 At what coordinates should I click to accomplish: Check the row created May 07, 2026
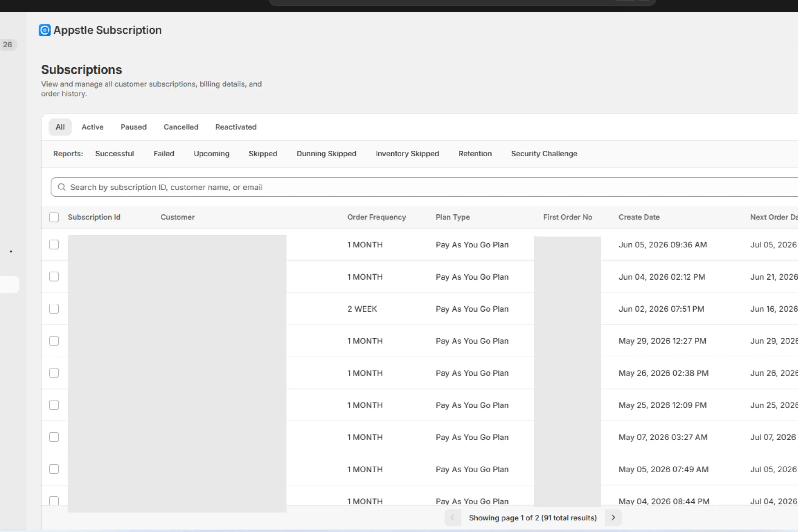54,437
